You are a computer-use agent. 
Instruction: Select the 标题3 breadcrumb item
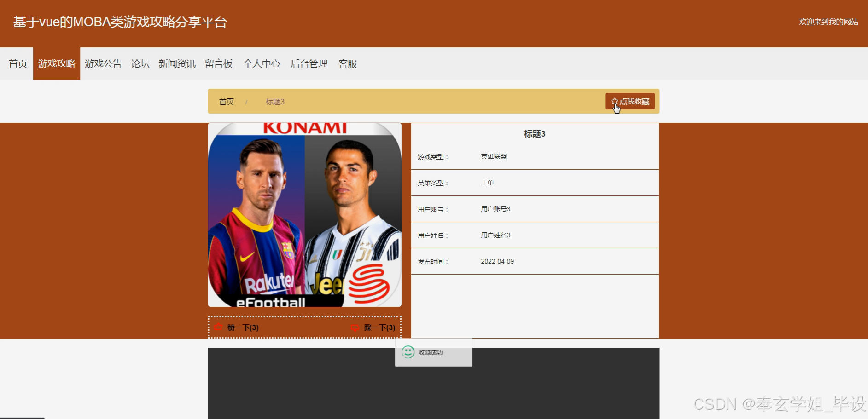[274, 102]
